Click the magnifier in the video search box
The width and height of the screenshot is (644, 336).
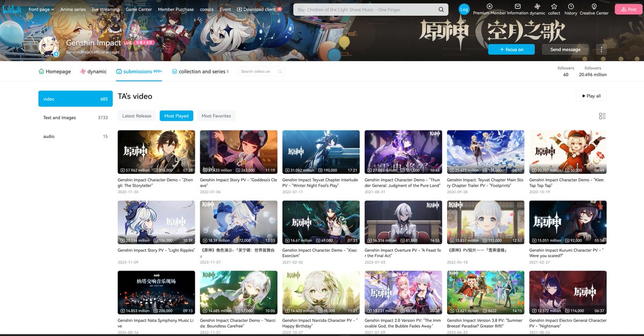[x=280, y=71]
